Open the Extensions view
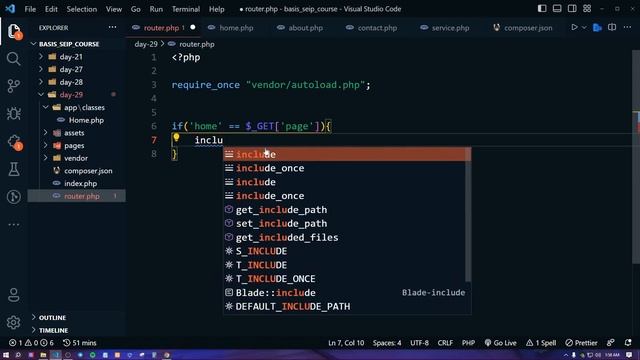 [13, 142]
